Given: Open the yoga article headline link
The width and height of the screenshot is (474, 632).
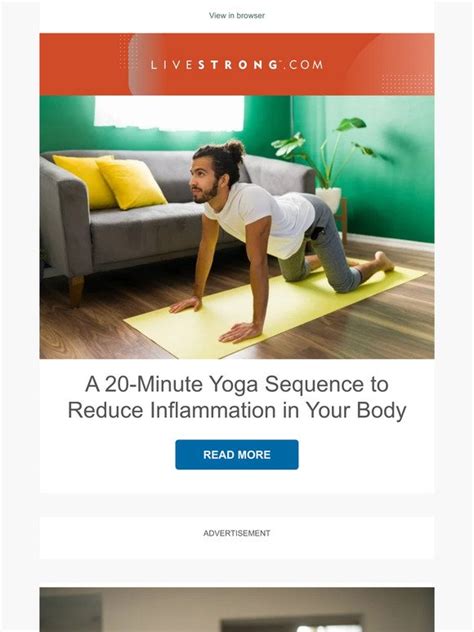Looking at the screenshot, I should (237, 397).
